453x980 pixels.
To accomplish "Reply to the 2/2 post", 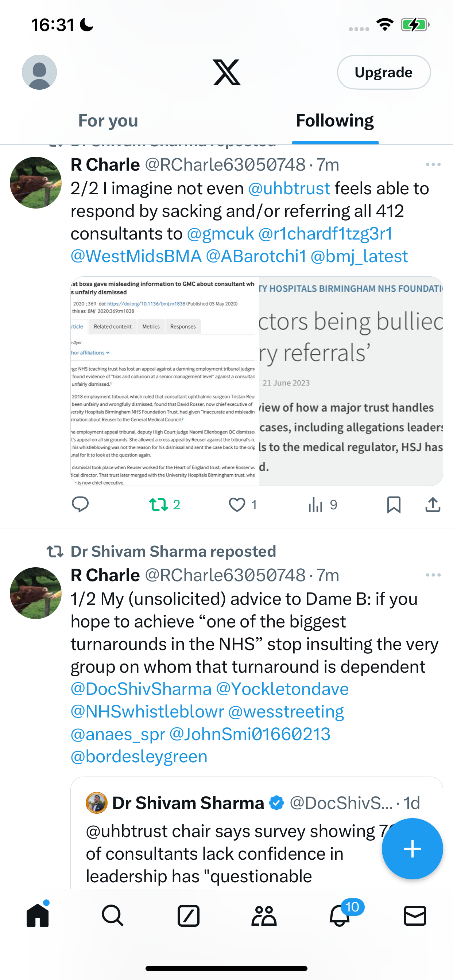I will pyautogui.click(x=80, y=505).
